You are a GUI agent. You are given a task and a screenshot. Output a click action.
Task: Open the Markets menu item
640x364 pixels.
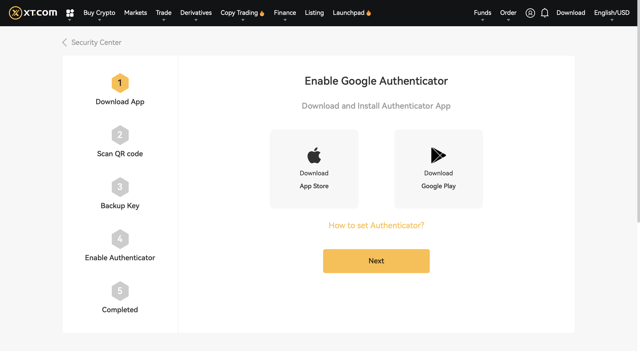[x=136, y=13]
